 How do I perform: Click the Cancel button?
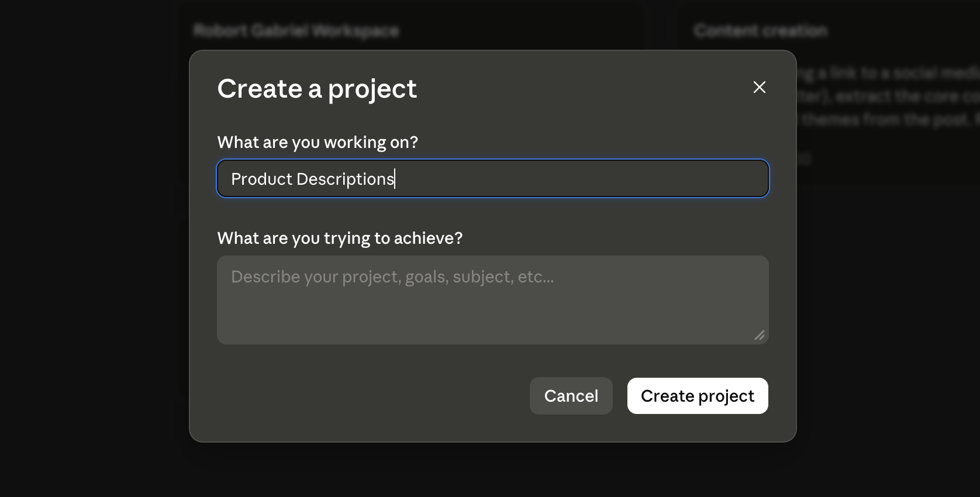coord(571,396)
